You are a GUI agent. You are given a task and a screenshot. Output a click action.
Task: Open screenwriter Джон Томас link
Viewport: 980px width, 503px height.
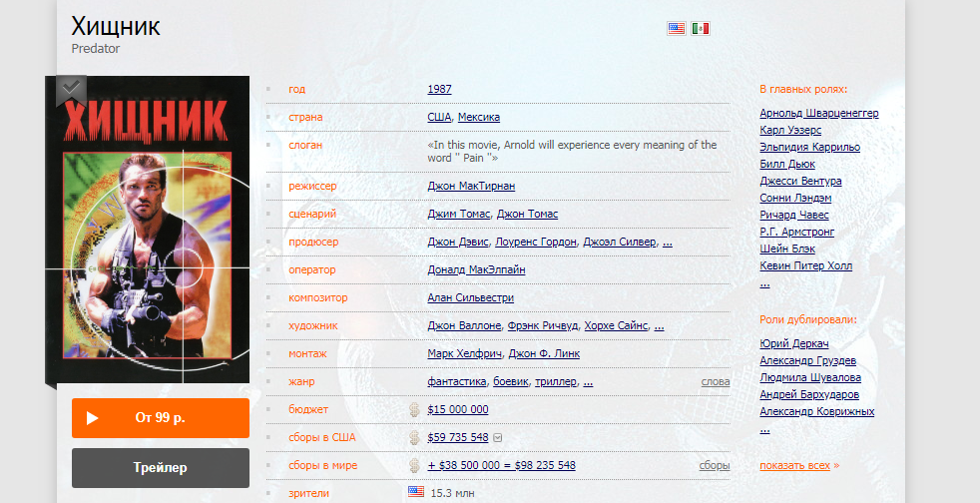(x=528, y=214)
